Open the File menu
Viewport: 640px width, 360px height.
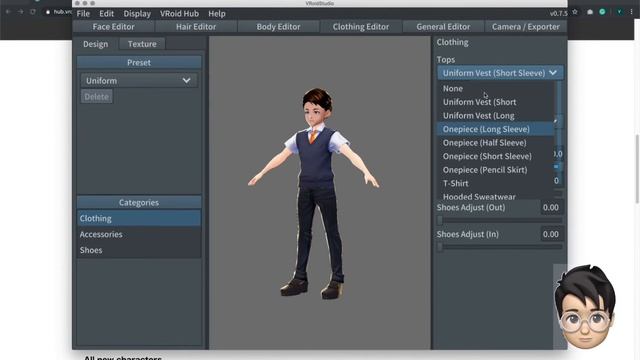coord(83,13)
